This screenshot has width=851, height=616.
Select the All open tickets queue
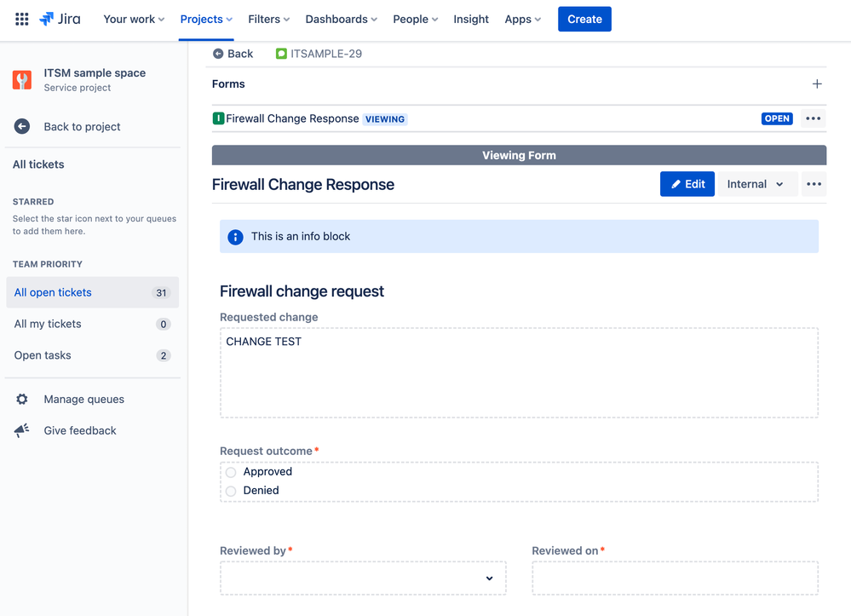[x=92, y=292]
